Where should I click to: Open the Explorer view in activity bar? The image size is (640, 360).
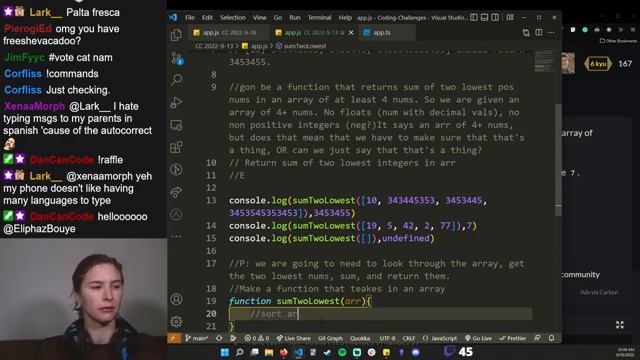click(176, 35)
